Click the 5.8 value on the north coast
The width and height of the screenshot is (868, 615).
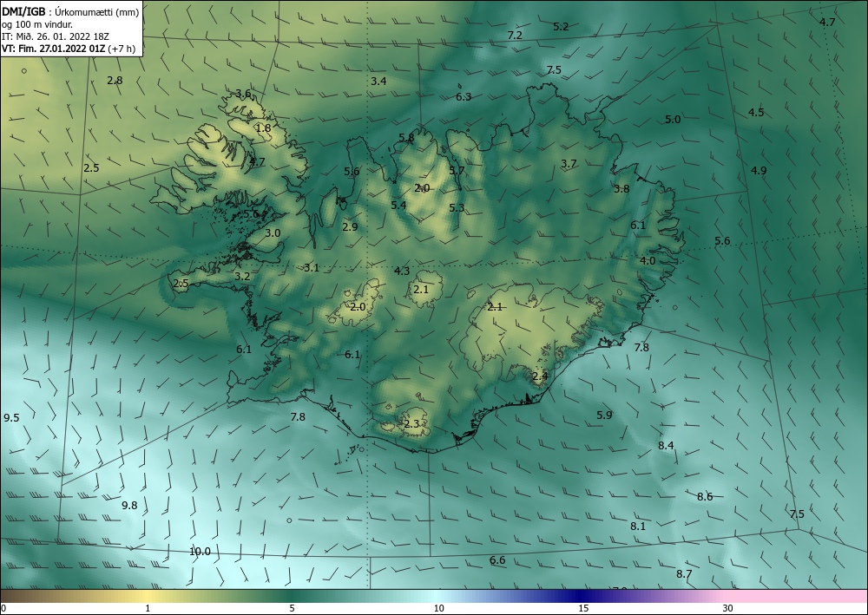[x=406, y=138]
